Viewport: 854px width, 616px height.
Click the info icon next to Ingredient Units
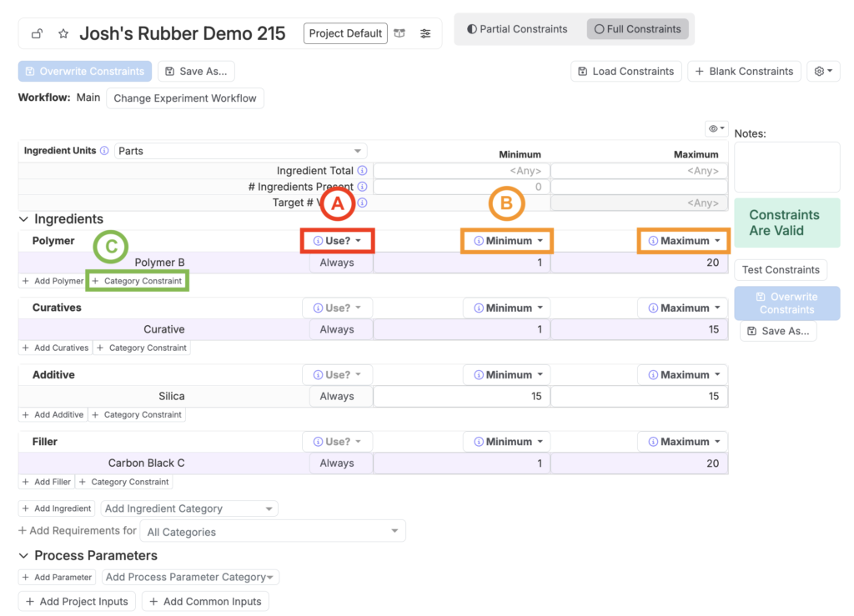click(104, 151)
